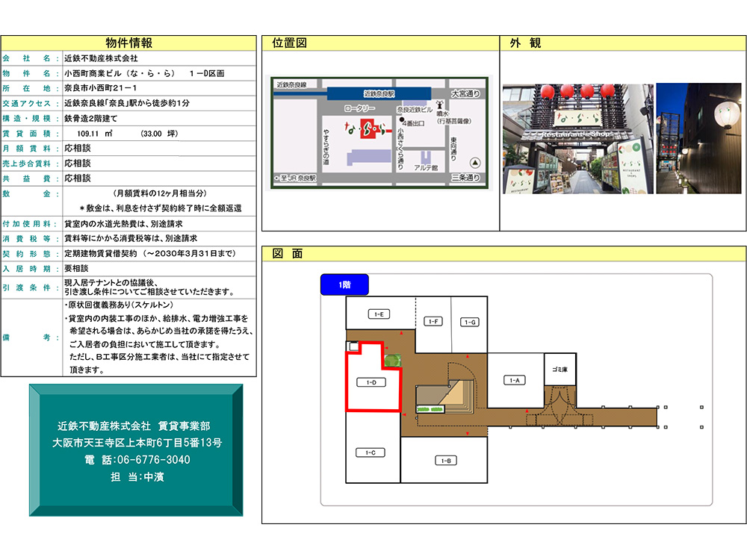Click structure value 鉄骨造2階建て
This screenshot has height=560, width=747.
90,118
